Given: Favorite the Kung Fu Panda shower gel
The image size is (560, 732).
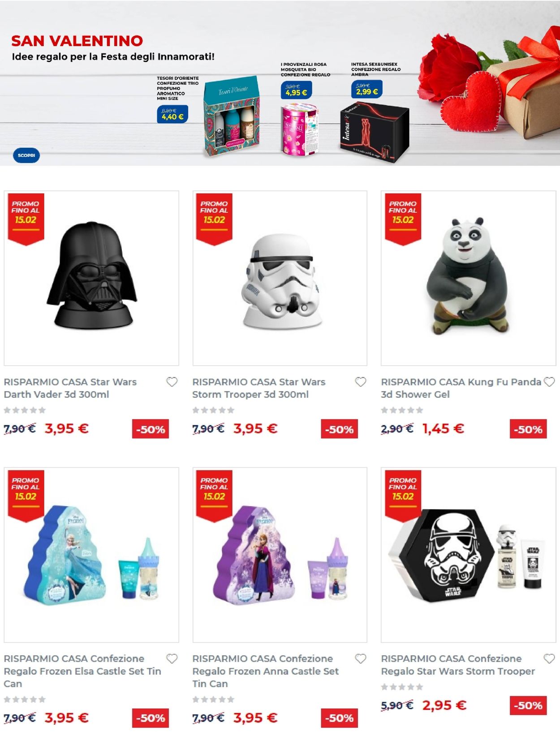Looking at the screenshot, I should pyautogui.click(x=549, y=382).
